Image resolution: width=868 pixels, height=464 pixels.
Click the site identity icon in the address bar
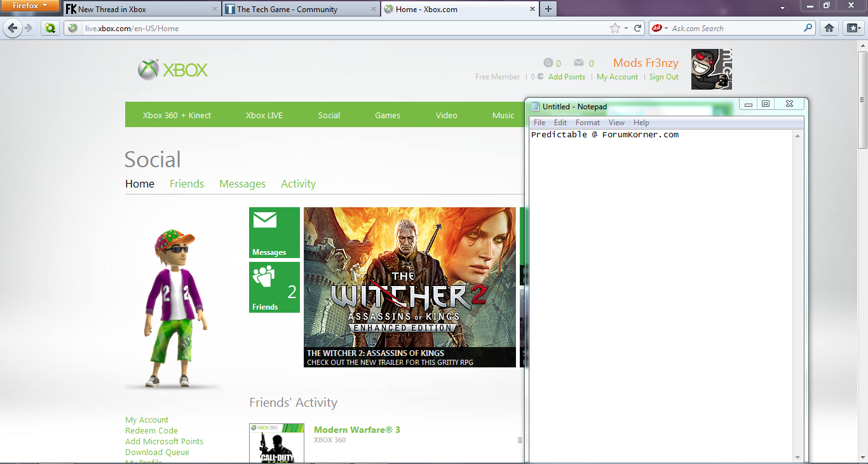(73, 28)
